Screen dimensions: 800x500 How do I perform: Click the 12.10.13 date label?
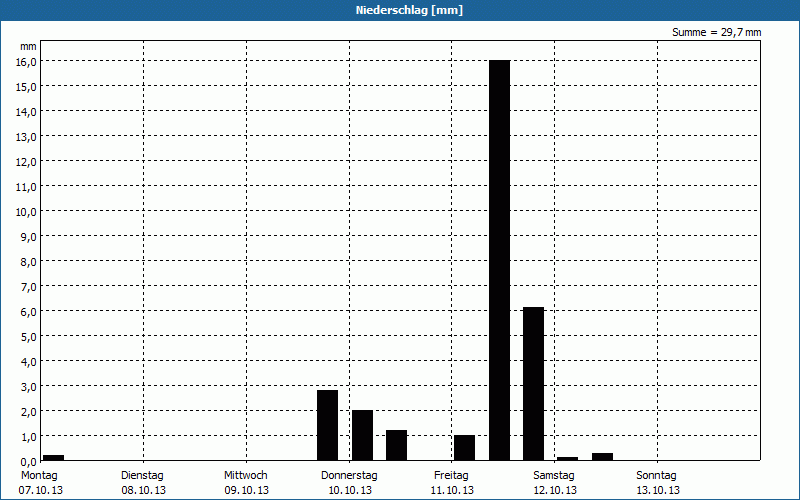(x=555, y=490)
